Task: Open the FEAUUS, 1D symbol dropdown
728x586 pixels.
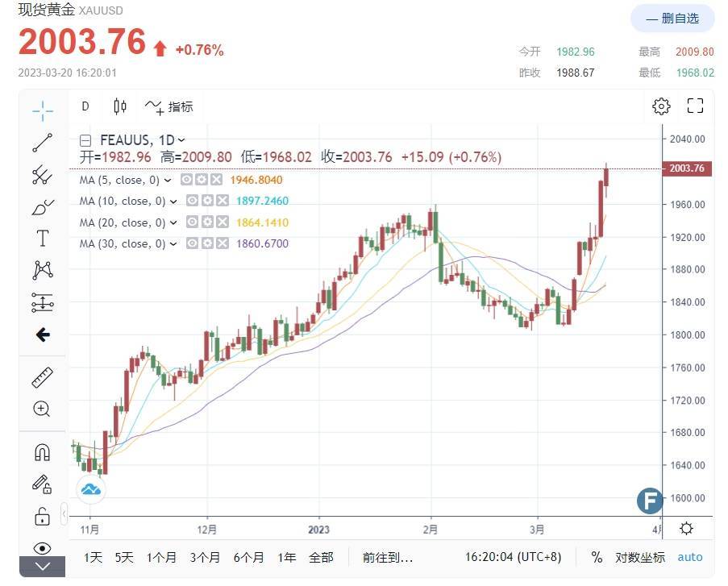Action: click(181, 139)
